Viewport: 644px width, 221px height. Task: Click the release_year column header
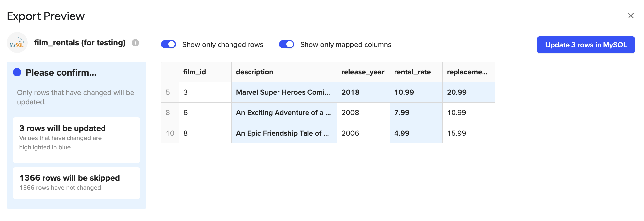[363, 72]
